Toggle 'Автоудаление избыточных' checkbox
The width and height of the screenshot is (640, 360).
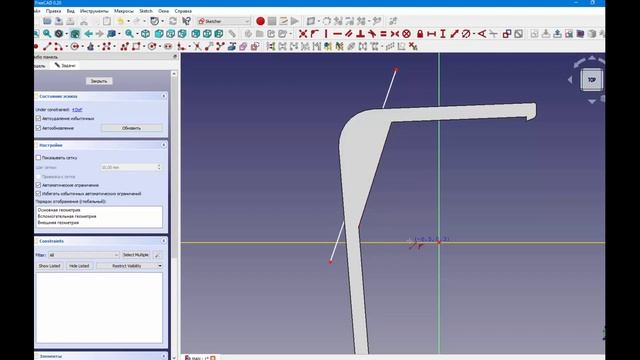38,118
